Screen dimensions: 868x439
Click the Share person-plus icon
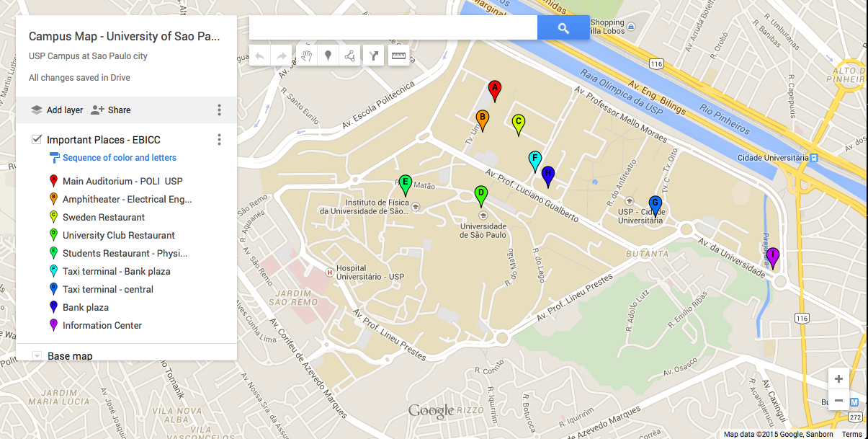coord(97,110)
